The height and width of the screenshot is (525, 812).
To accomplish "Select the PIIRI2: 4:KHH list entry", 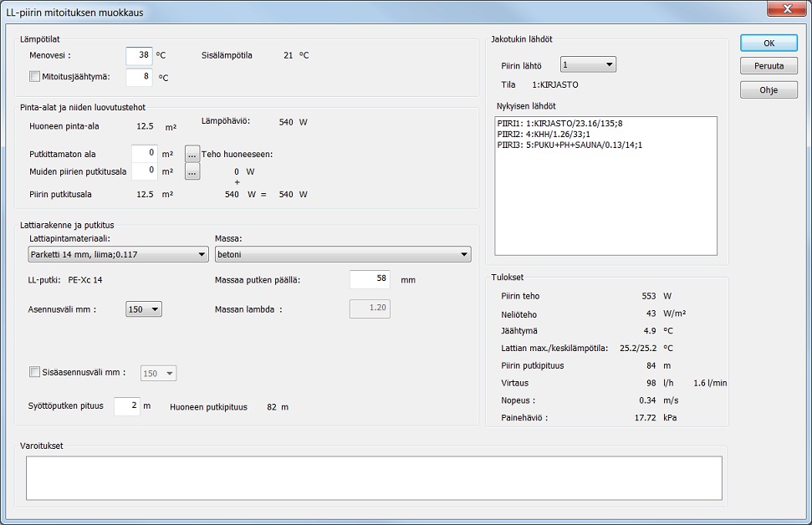I will coord(544,134).
